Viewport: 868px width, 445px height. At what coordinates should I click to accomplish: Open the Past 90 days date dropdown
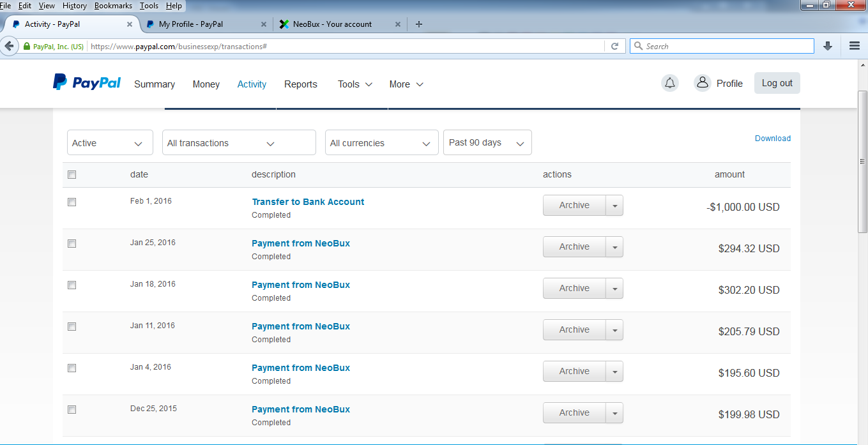tap(487, 143)
